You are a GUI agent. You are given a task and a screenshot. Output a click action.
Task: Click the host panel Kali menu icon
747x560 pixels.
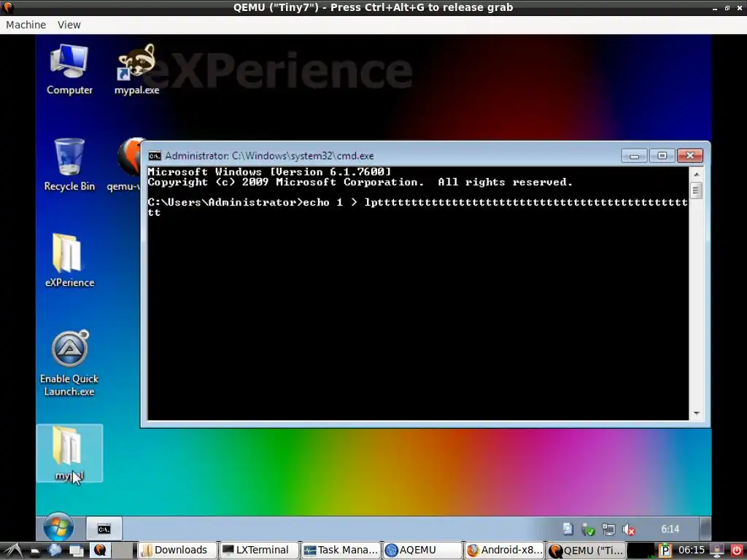click(12, 551)
